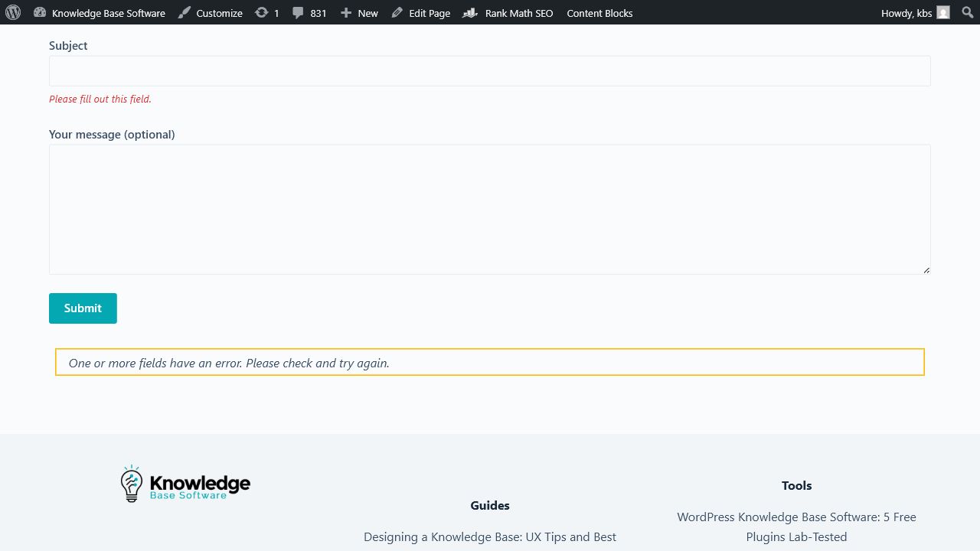Open Customize from the admin bar
980x551 pixels.
(x=210, y=12)
